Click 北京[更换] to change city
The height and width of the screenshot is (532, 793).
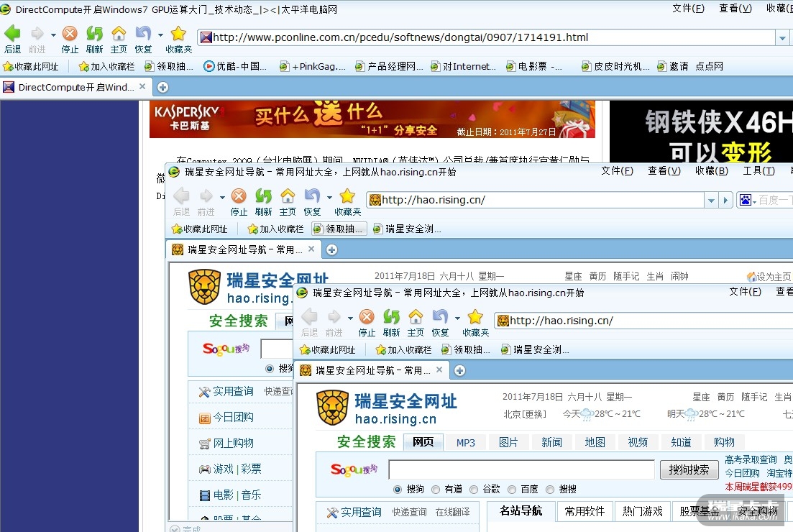pyautogui.click(x=525, y=414)
